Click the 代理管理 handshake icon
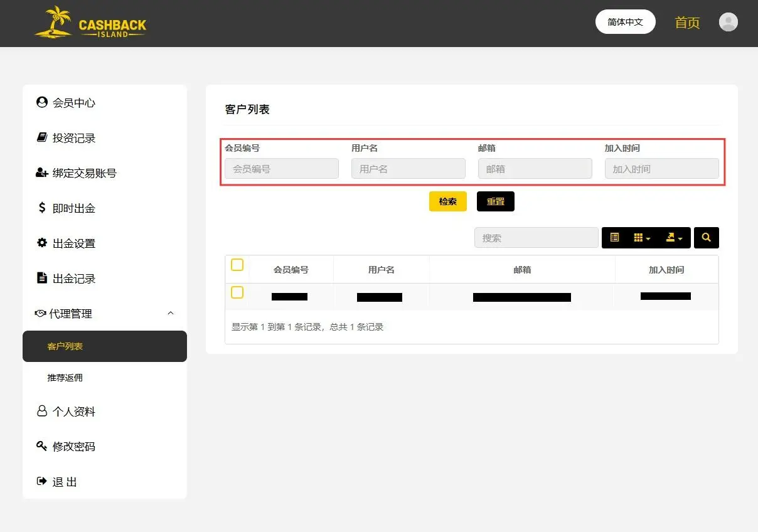Screen dimensions: 758x532 pos(40,313)
